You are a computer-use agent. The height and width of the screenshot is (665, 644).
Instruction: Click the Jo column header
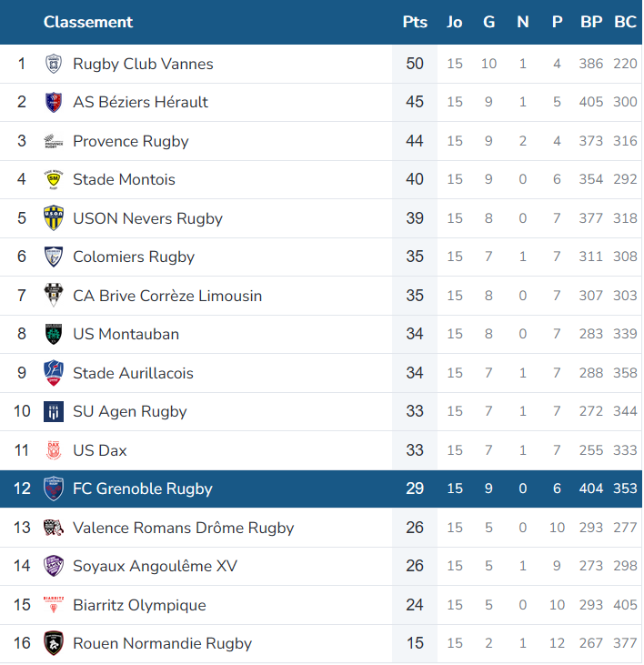[x=455, y=22]
